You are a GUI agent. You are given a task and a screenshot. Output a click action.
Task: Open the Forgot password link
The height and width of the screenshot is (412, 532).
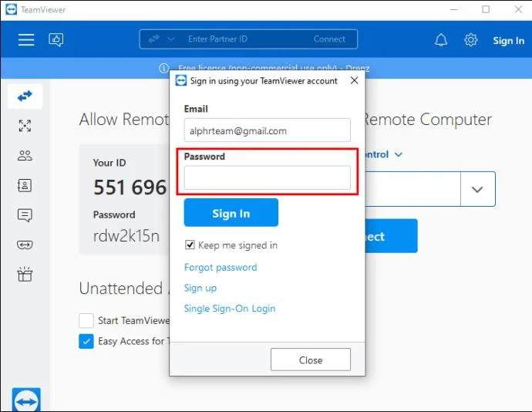point(221,267)
